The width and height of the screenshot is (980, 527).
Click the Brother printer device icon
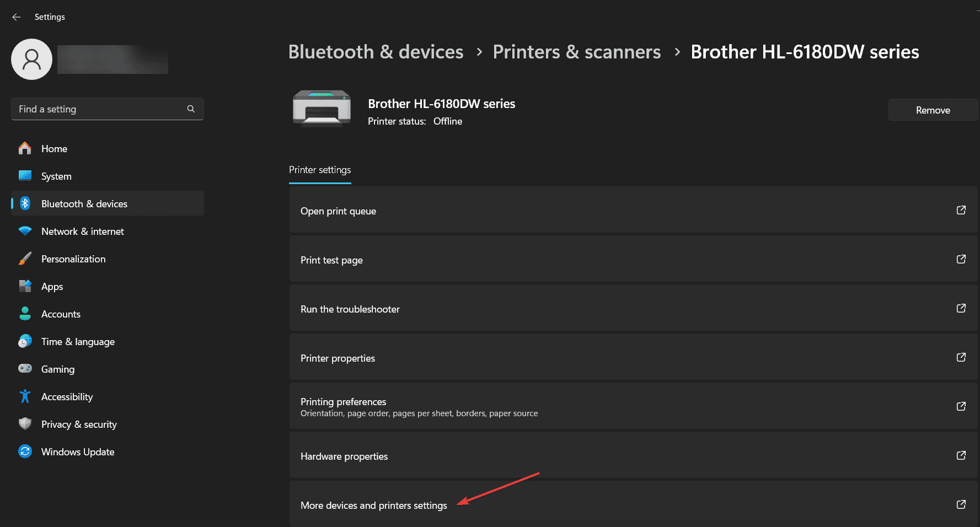click(322, 109)
